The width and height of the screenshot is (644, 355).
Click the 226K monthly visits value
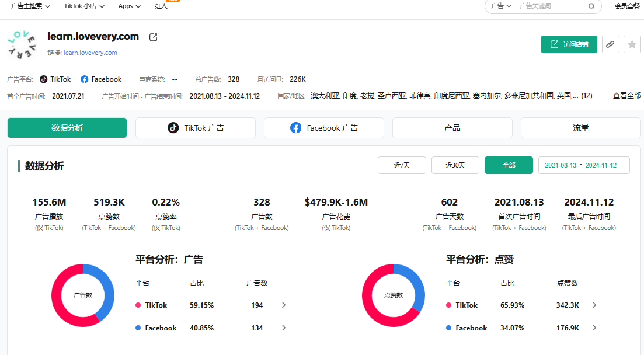point(298,79)
